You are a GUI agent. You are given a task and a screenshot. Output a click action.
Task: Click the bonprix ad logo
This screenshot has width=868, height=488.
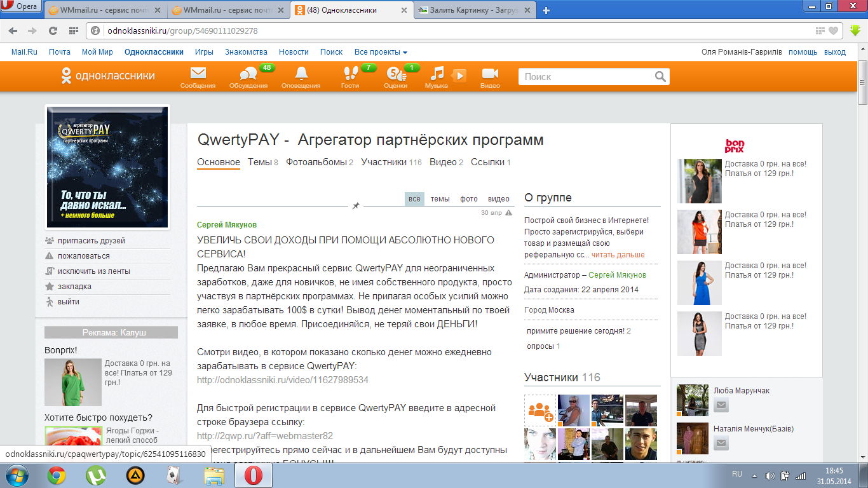pyautogui.click(x=734, y=146)
